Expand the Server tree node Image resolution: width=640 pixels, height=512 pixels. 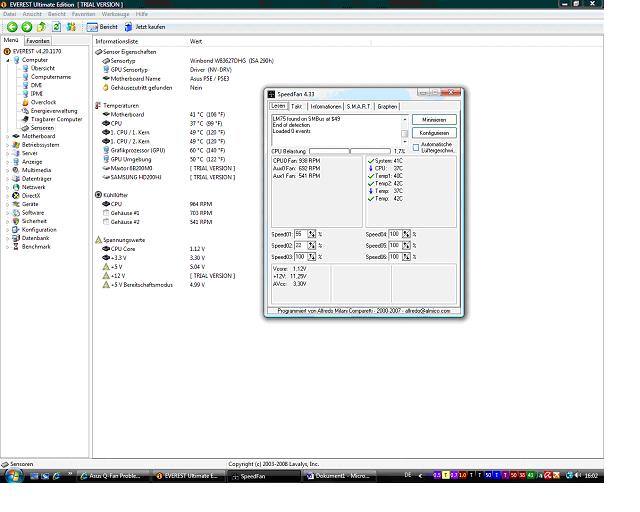8,154
